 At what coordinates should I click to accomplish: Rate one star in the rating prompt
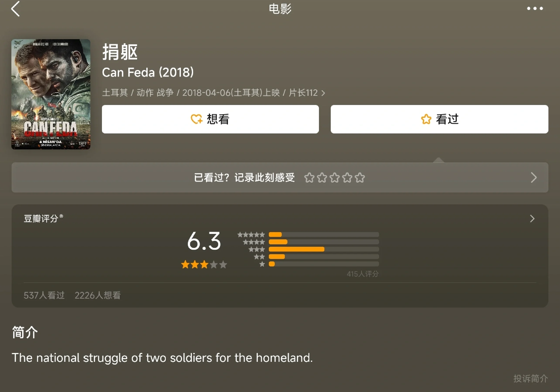tap(309, 178)
